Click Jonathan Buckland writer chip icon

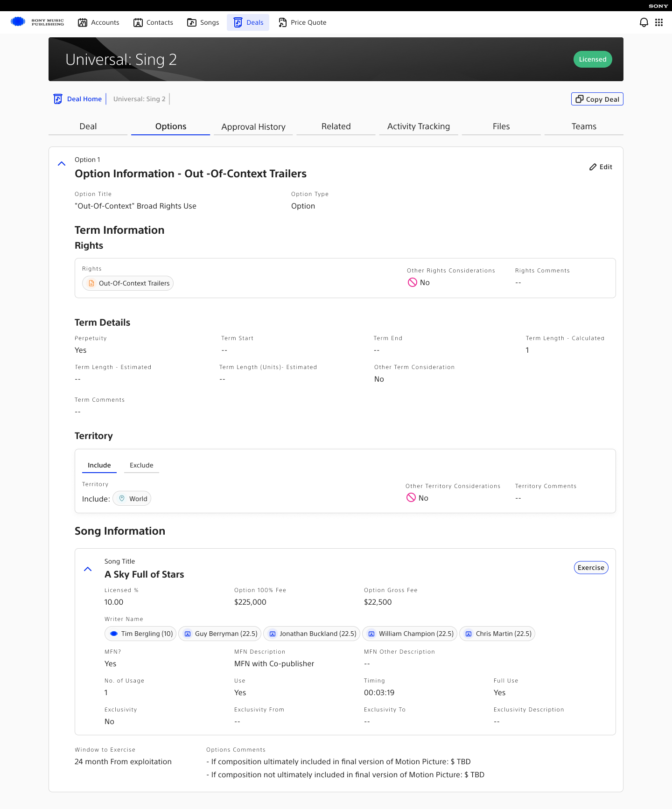point(273,634)
